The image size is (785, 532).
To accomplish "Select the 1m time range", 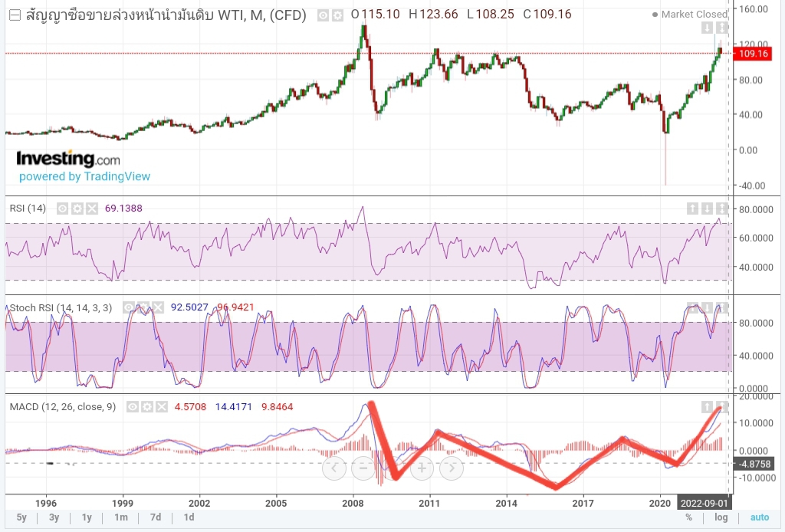I will [x=120, y=517].
